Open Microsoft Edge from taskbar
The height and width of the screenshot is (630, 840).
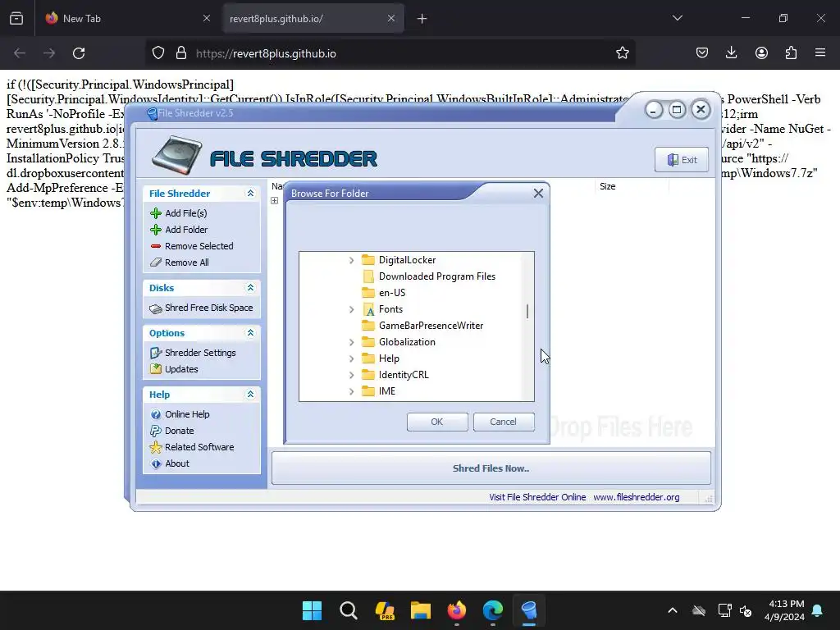coord(493,610)
